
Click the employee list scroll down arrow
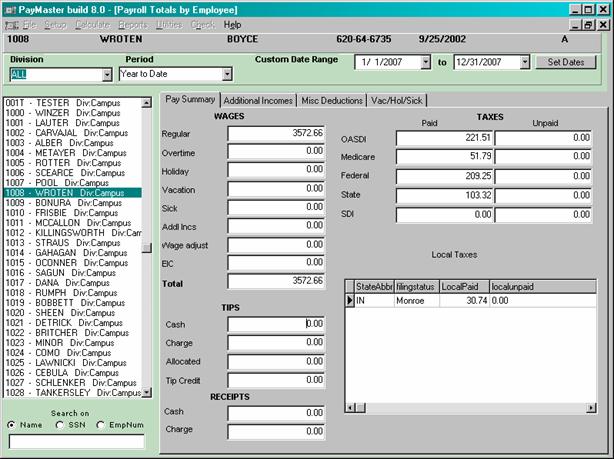point(146,392)
